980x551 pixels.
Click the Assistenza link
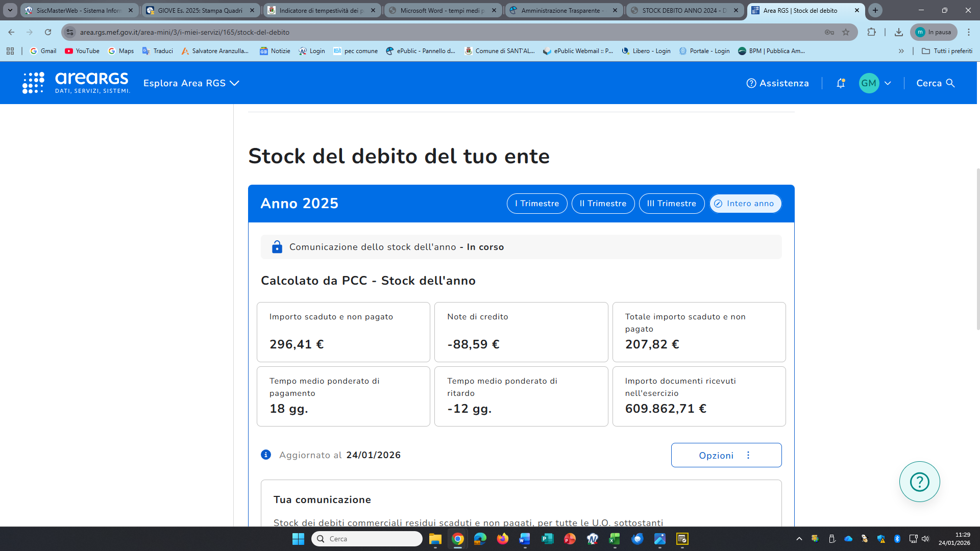coord(777,83)
